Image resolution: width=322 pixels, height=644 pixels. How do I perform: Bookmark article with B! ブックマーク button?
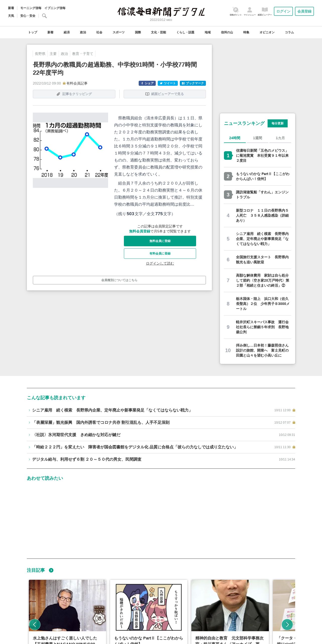(x=193, y=83)
